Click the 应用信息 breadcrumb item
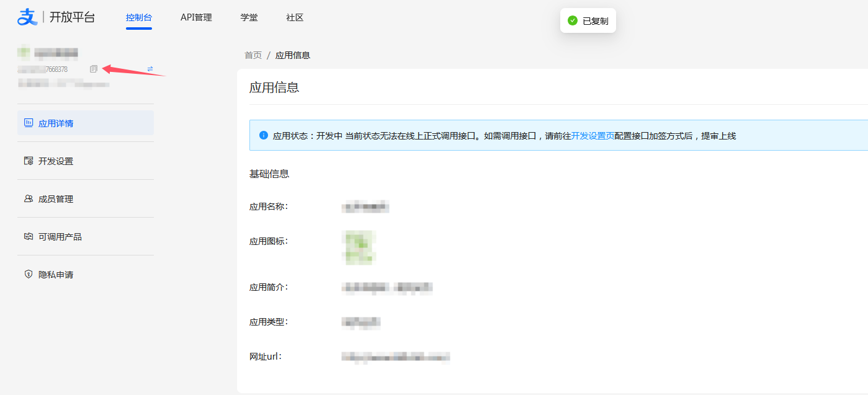868x395 pixels. pyautogui.click(x=293, y=55)
